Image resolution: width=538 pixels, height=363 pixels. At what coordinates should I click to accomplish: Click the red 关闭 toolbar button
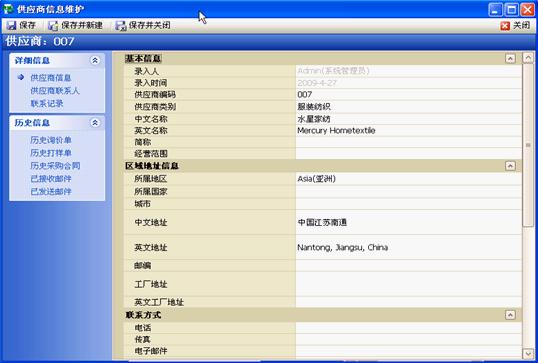tap(515, 25)
